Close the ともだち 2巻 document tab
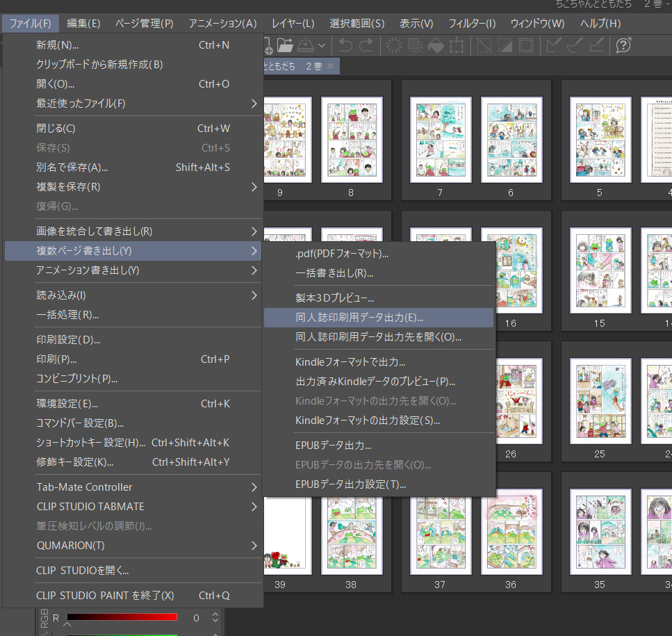The height and width of the screenshot is (636, 672). point(330,66)
